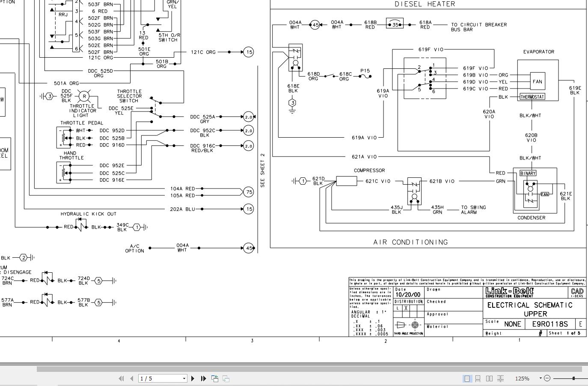Switch to two-page side-by-side view
Screen dimensions: 588x386
pos(490,378)
